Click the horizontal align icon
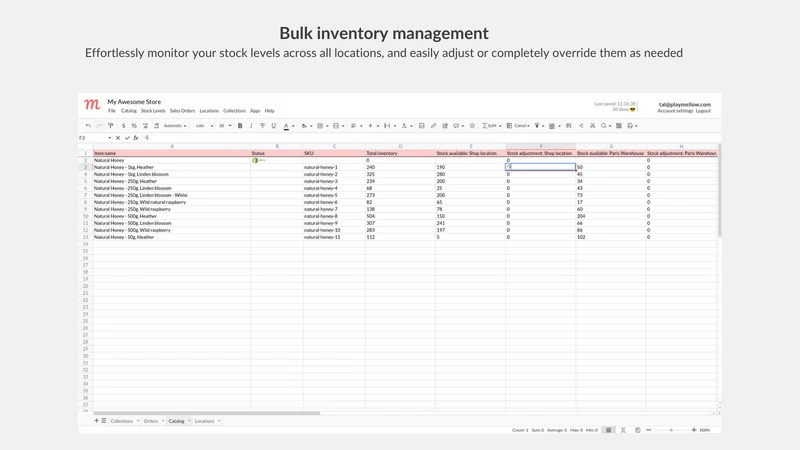This screenshot has height=450, width=800. click(x=353, y=126)
